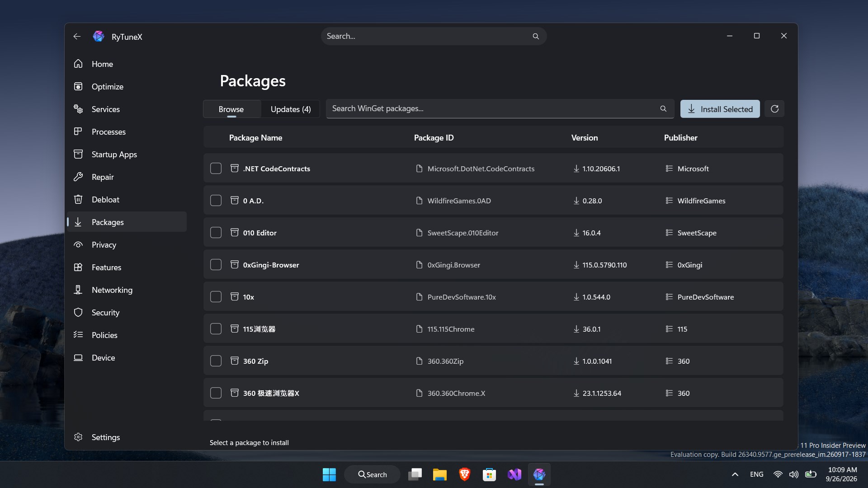Select Packages in the sidebar

click(x=127, y=222)
